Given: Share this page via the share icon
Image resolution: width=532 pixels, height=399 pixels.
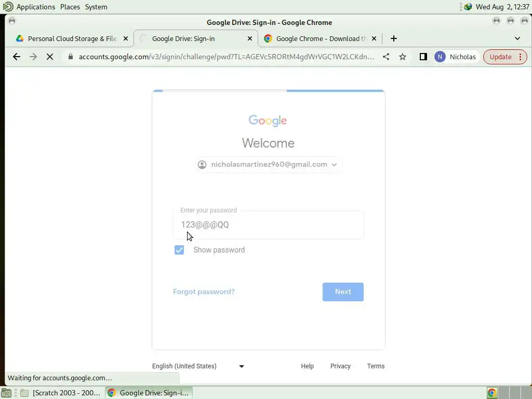Looking at the screenshot, I should [x=386, y=57].
